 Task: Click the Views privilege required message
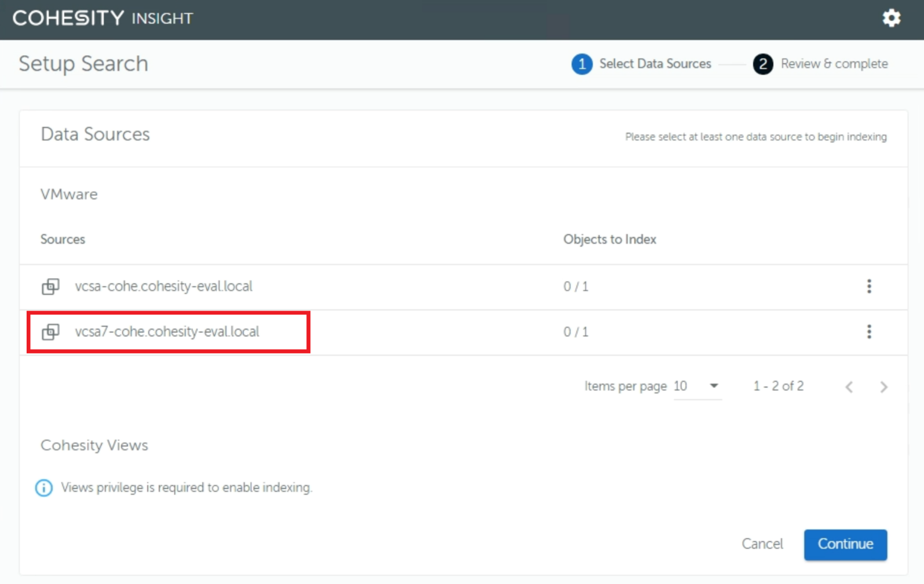coord(187,488)
